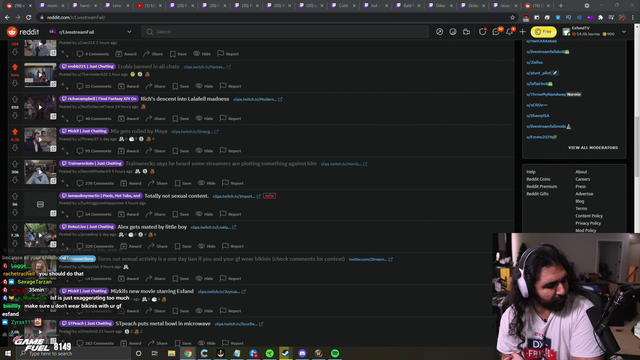Viewport: 640px width, 360px height.
Task: Open the Popular feed compass icon
Action: click(x=440, y=32)
